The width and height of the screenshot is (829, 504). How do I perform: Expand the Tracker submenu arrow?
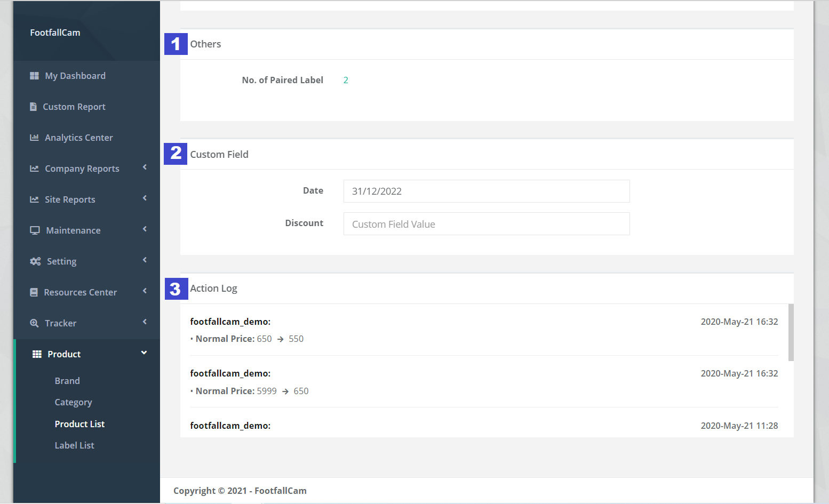coord(145,322)
